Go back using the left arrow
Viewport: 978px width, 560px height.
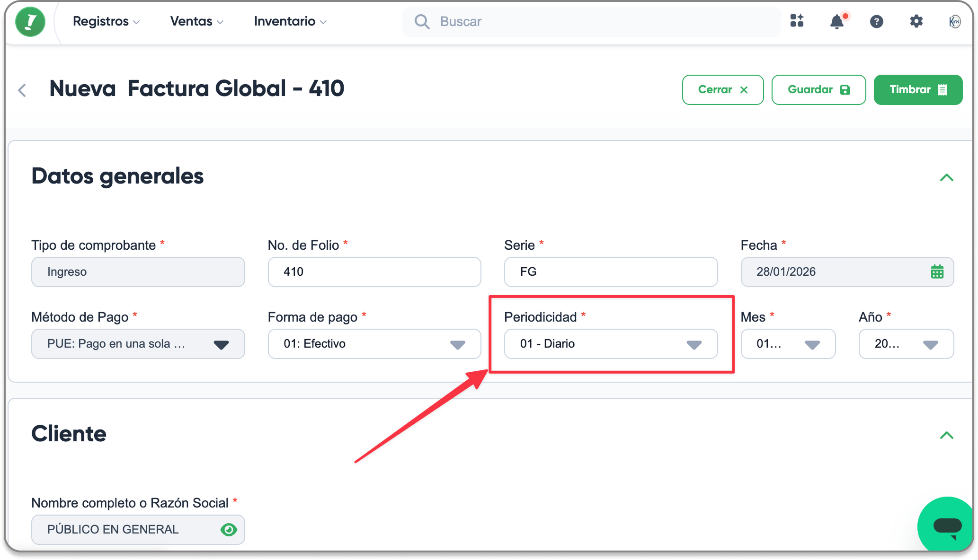coord(22,90)
